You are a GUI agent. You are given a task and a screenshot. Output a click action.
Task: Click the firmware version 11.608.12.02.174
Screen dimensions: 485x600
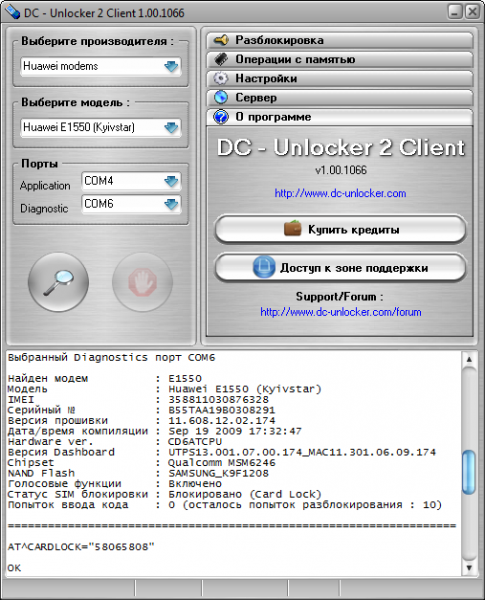pyautogui.click(x=222, y=421)
